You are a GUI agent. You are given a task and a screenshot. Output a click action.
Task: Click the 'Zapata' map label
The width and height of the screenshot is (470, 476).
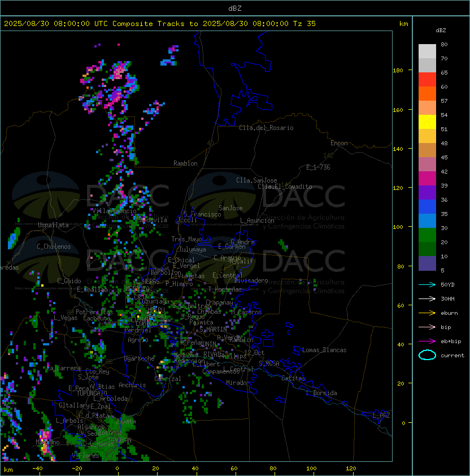pyautogui.click(x=125, y=421)
